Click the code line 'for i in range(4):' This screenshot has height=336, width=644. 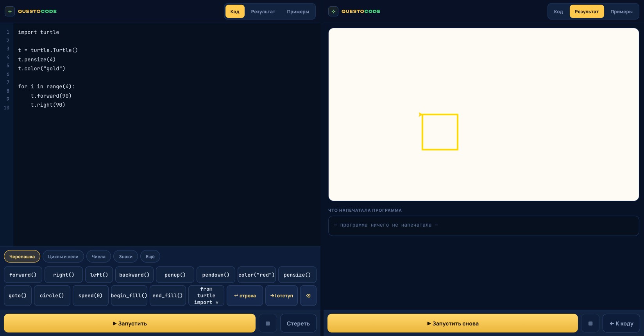[x=47, y=86]
